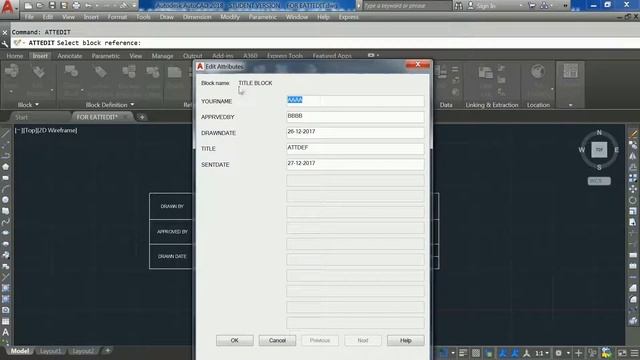Open the AutoCAD application menu logo

coord(7,7)
